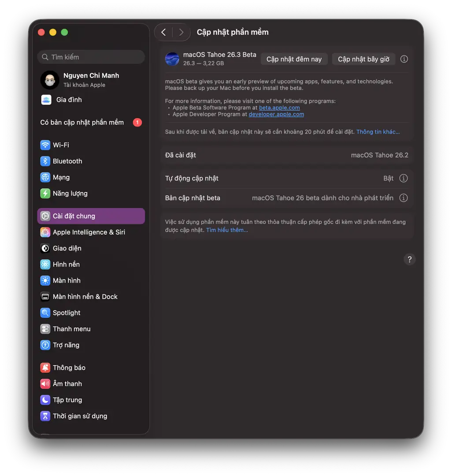This screenshot has height=476, width=452.
Task: Click the Tìm kiếm search field
Action: 91,57
